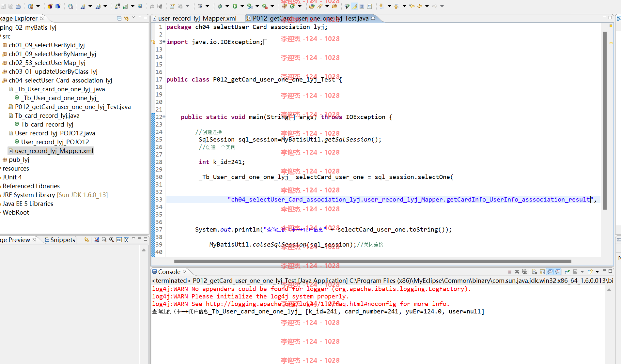Click Clear Console icon
621x364 pixels.
coord(535,272)
